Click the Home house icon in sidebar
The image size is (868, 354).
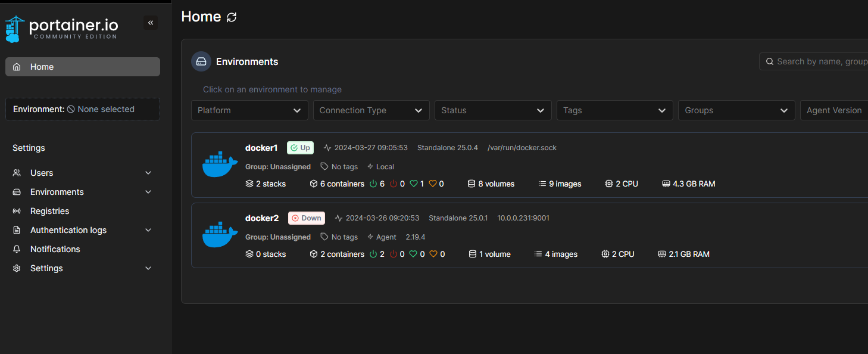coord(17,67)
